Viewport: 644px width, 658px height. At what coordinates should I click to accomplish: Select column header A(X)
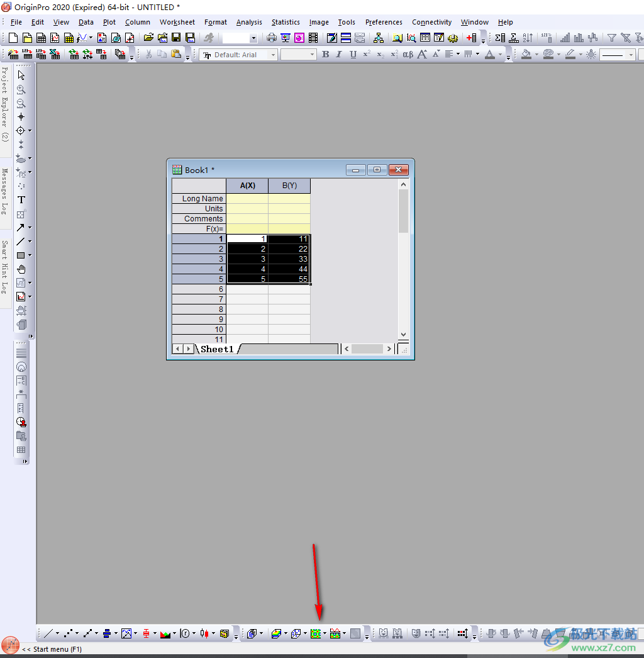[x=247, y=186]
